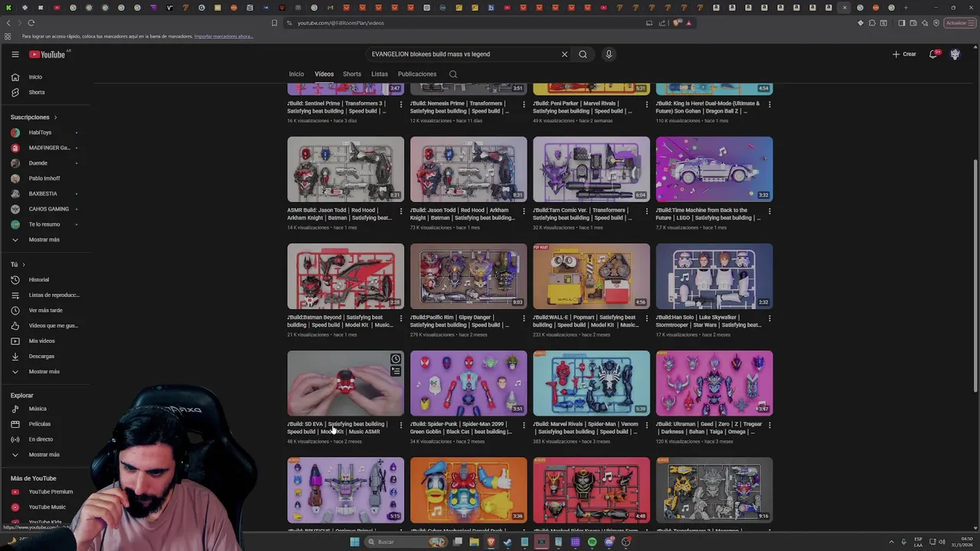Screen dimensions: 980x551
Task: Expand the Suscripciones section header
Action: [x=34, y=117]
